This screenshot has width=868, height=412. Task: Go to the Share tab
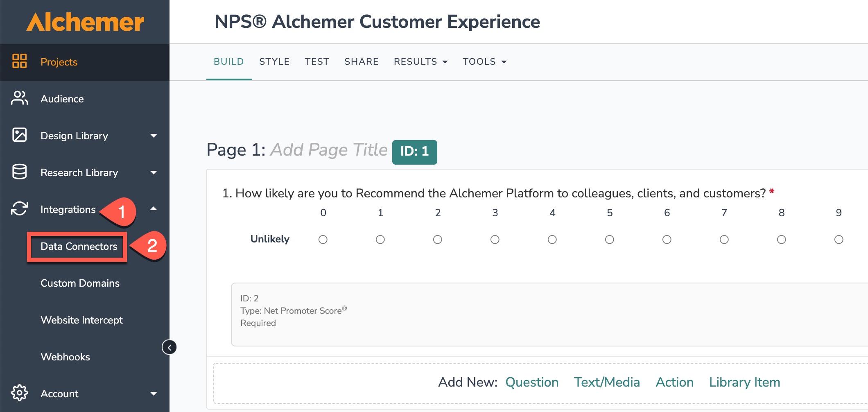[361, 61]
